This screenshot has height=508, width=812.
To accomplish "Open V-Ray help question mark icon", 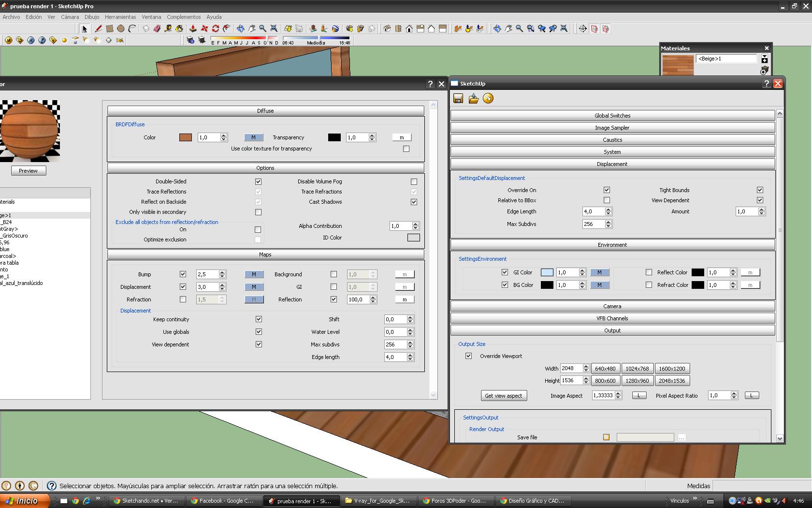I will (x=42, y=40).
